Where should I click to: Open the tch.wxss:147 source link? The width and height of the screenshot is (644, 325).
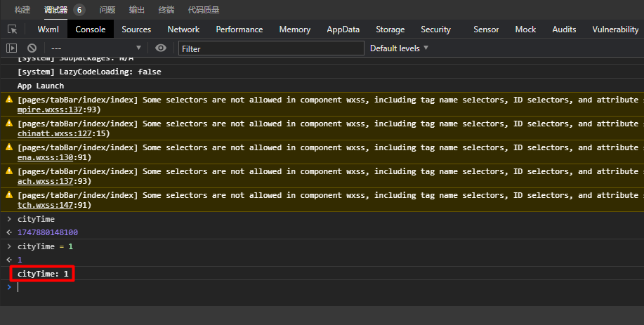(45, 205)
